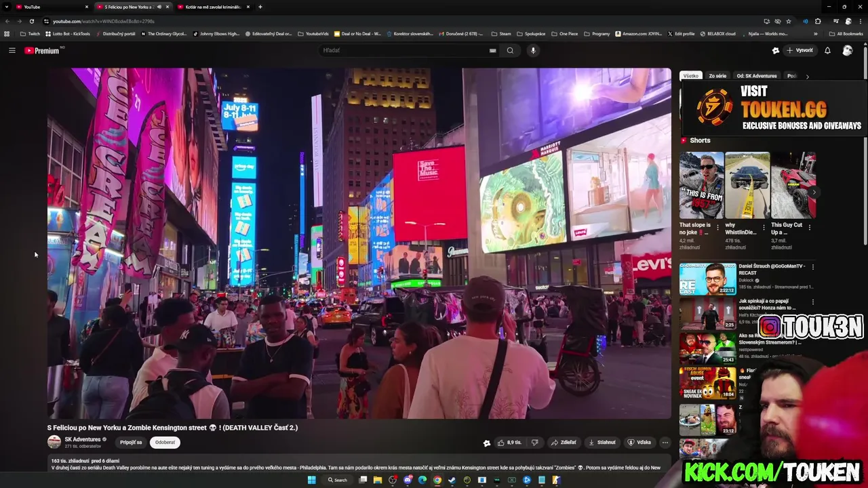Open the Edit profile bookmark
Viewport: 868px width, 488px height.
681,34
